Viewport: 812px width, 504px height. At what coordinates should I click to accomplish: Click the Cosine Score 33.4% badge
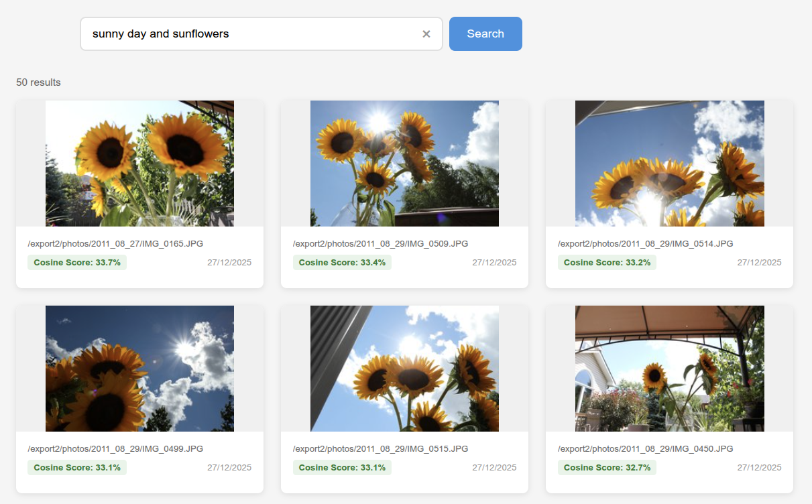click(342, 263)
